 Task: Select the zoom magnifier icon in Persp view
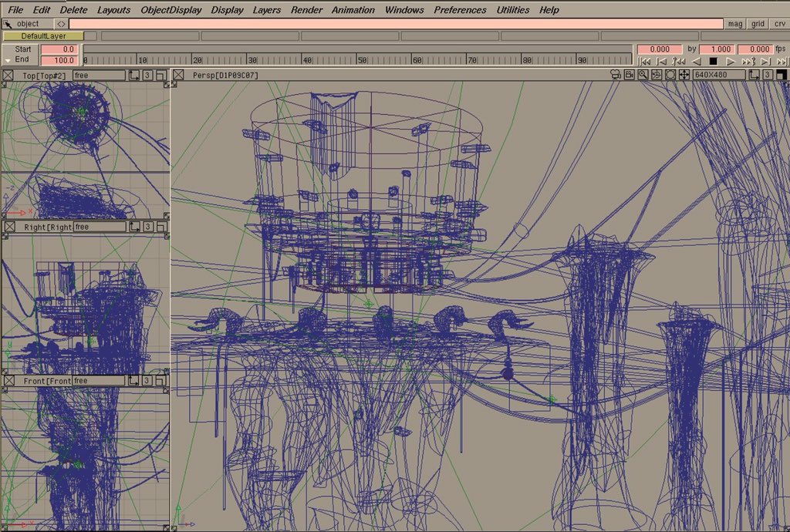tap(643, 75)
